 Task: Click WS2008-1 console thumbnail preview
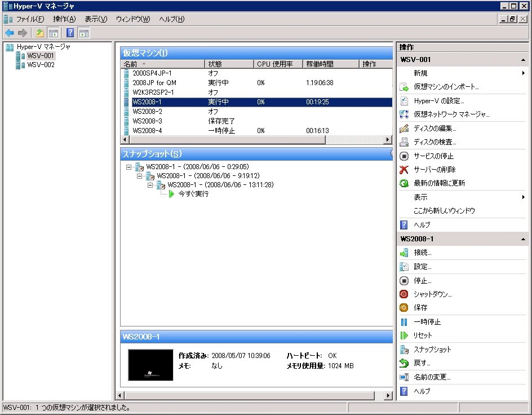pos(150,365)
